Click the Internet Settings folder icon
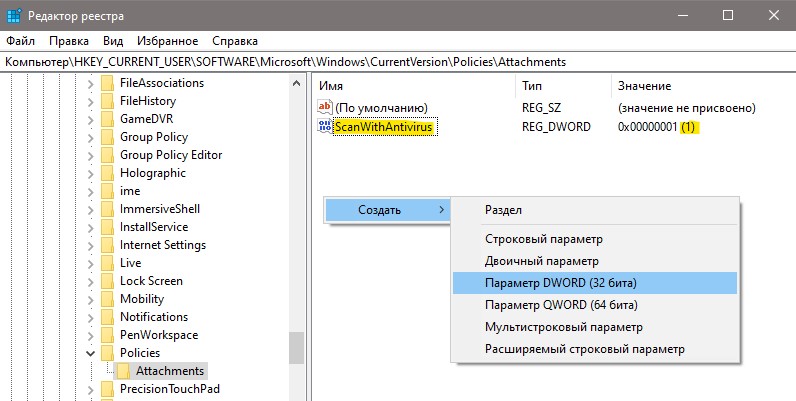 click(x=108, y=245)
